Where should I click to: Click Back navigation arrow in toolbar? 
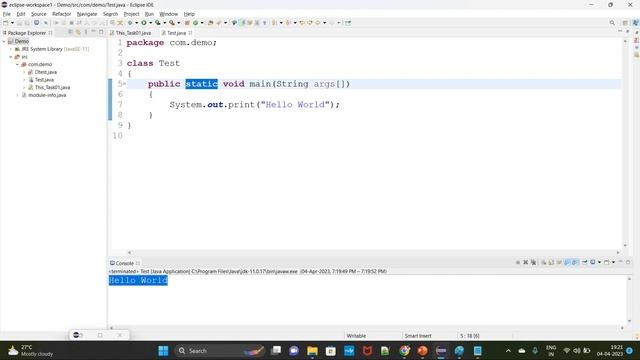(x=318, y=23)
